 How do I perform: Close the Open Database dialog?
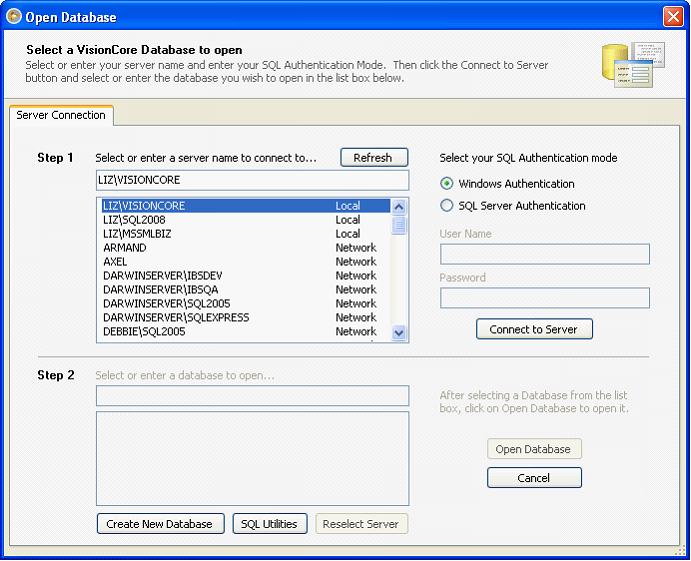coord(673,17)
